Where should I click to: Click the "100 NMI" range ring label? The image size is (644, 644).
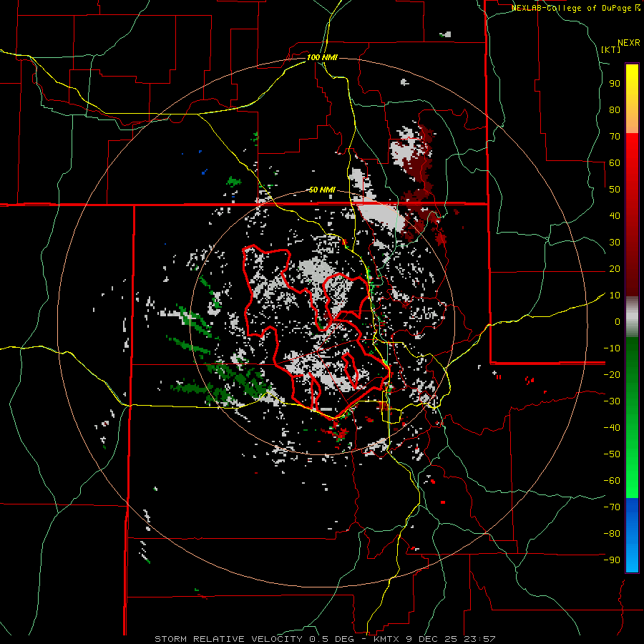[322, 57]
